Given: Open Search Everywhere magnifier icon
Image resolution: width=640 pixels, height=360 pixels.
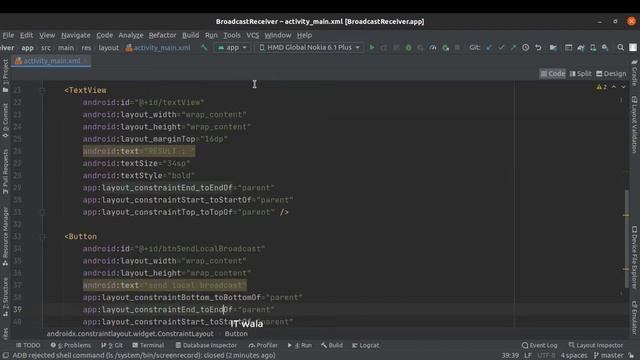Looking at the screenshot, I should coord(620,48).
